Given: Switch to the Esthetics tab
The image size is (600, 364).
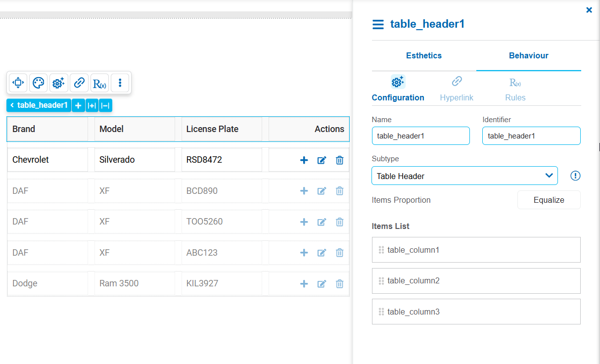Looking at the screenshot, I should click(424, 55).
